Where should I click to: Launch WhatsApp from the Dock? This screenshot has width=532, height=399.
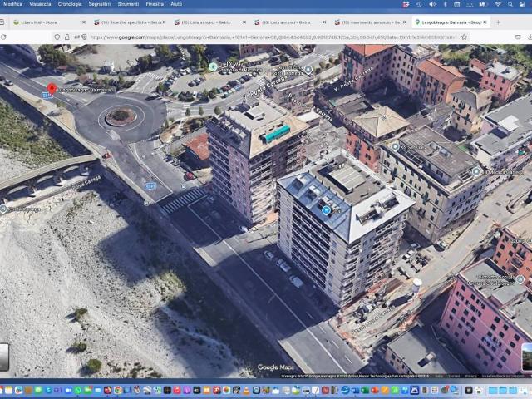pos(77,390)
